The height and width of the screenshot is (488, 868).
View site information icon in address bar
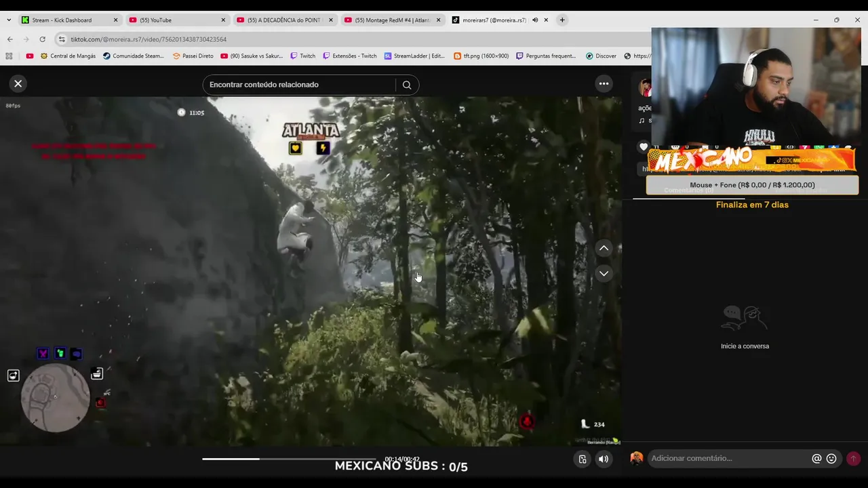click(62, 39)
